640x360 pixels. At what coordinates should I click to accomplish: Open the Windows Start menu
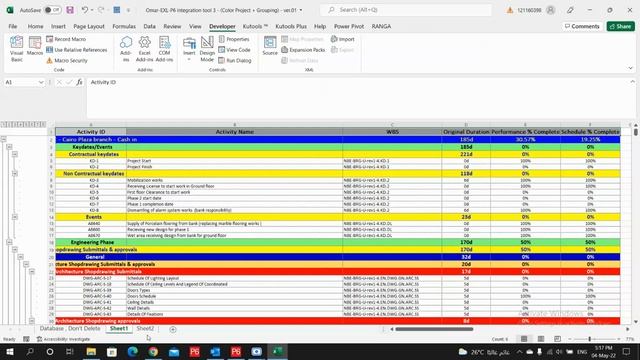click(9, 351)
